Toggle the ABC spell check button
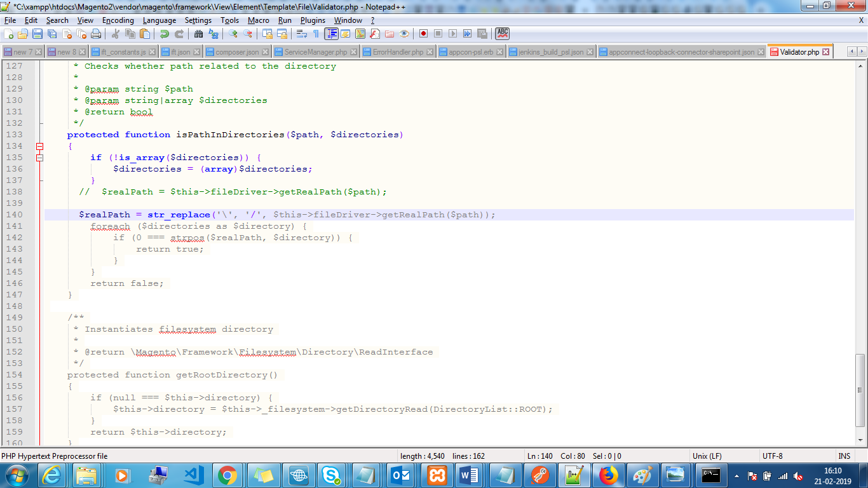The height and width of the screenshot is (488, 868). (503, 34)
